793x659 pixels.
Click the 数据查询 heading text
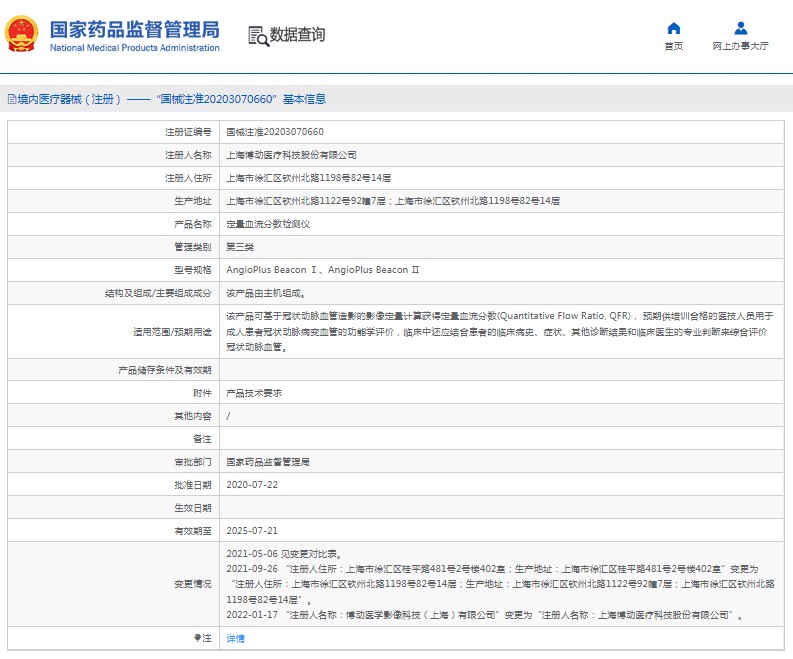(297, 34)
